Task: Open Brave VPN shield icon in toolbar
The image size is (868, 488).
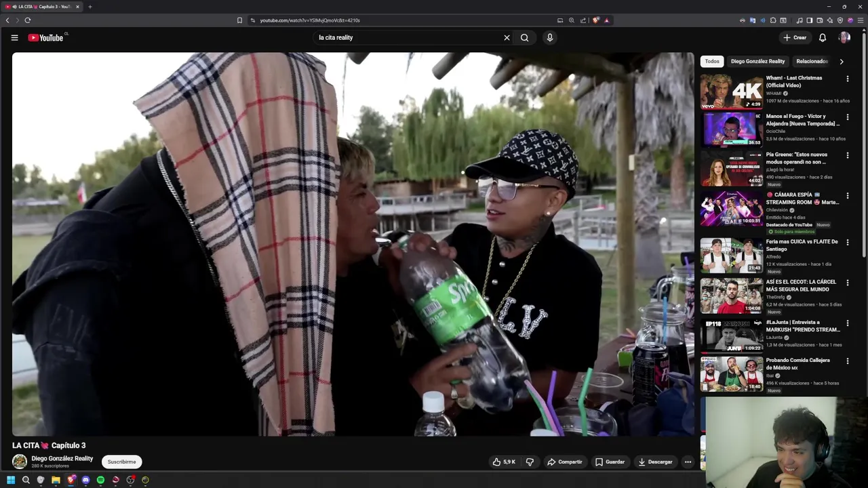Action: click(x=840, y=20)
